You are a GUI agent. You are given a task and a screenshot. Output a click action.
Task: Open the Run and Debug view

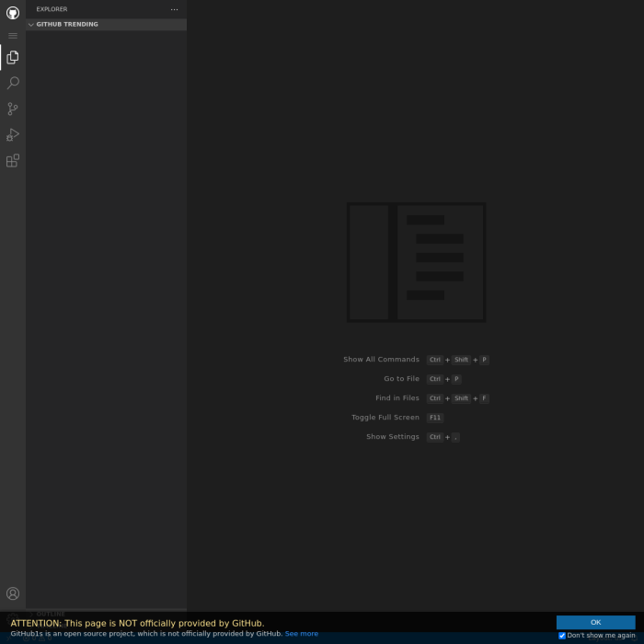point(13,134)
